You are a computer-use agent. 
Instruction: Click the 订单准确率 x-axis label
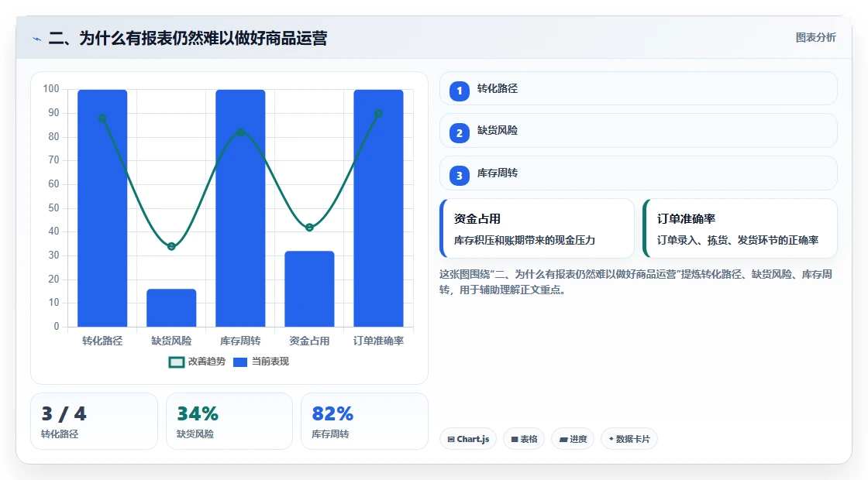tap(379, 341)
